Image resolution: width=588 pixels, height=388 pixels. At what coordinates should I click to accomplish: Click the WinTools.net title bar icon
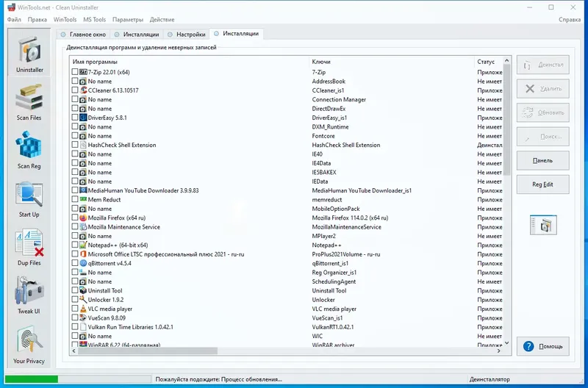click(x=11, y=7)
